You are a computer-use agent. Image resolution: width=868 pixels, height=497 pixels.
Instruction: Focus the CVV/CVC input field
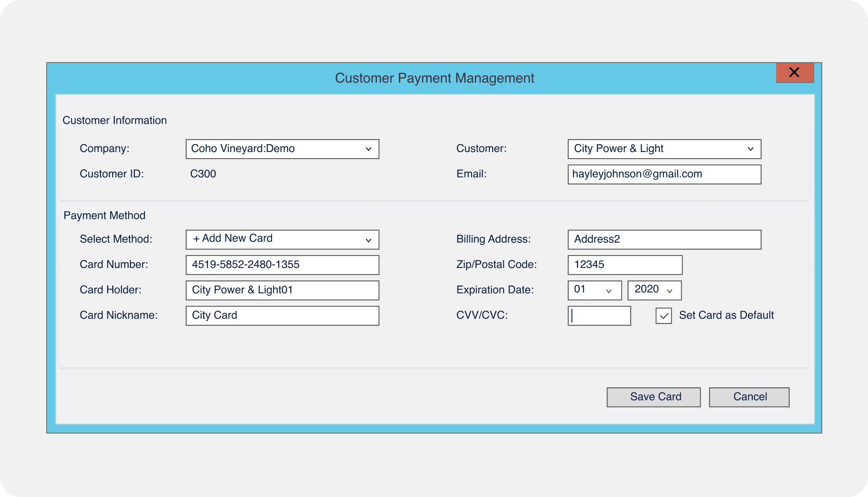coord(599,315)
